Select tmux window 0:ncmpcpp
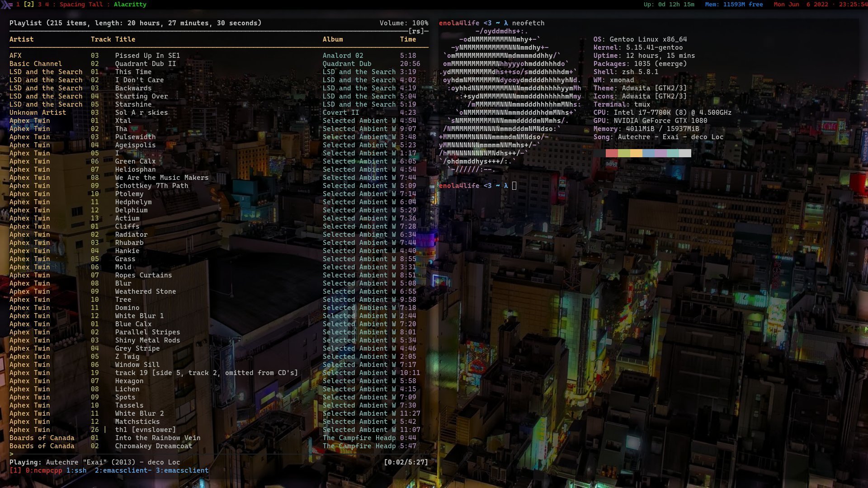The height and width of the screenshot is (488, 868). tap(44, 470)
